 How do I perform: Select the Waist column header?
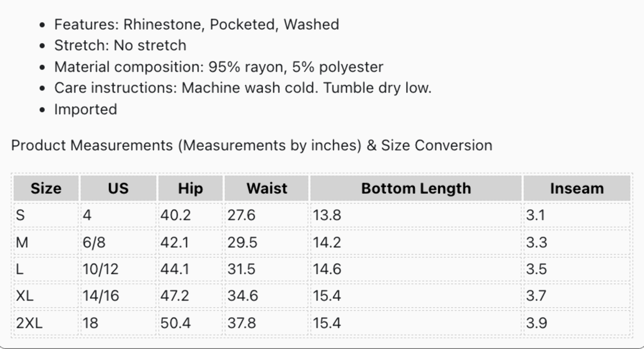click(266, 188)
